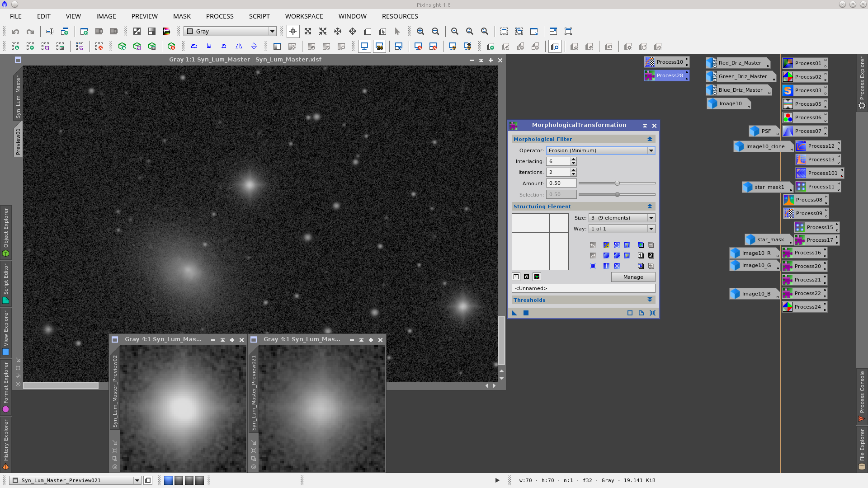Screen dimensions: 868x488
Task: Open the PROCESS menu
Action: click(220, 16)
